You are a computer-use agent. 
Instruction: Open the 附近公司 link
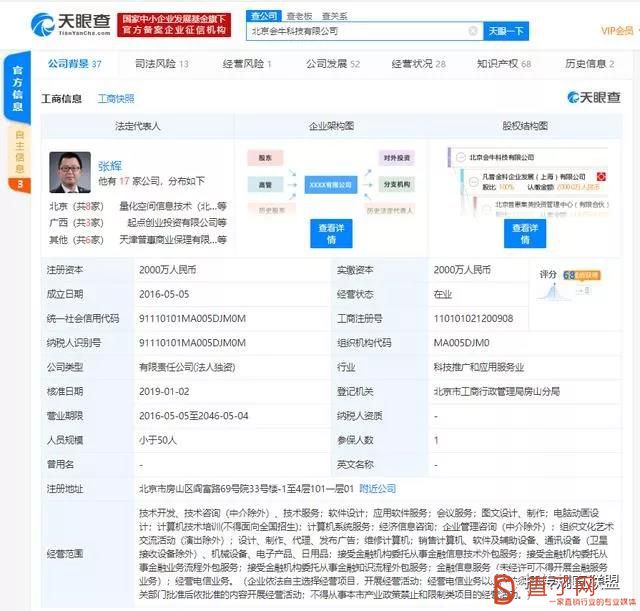378,489
